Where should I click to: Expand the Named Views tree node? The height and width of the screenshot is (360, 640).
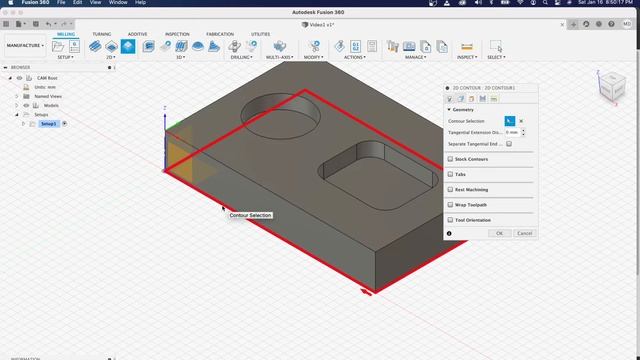[17, 96]
